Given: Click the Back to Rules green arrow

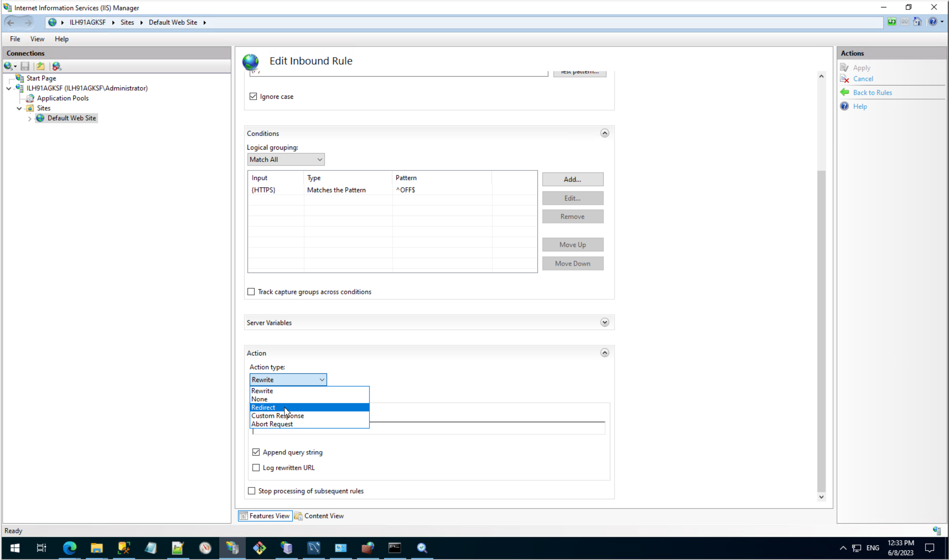Looking at the screenshot, I should coord(845,92).
